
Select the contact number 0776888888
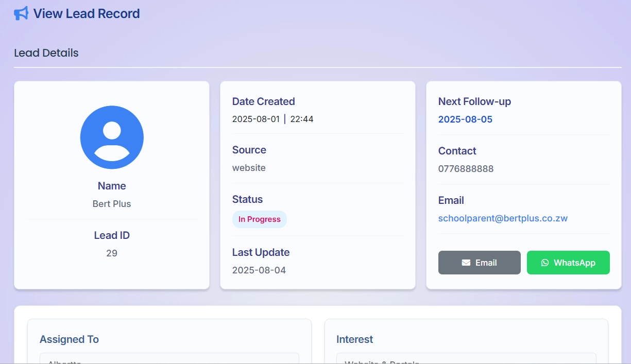click(466, 169)
